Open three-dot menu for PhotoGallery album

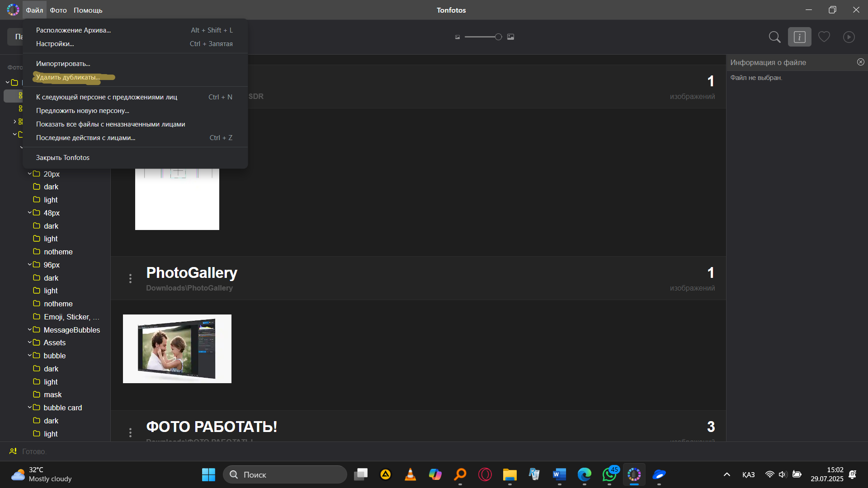click(x=130, y=278)
